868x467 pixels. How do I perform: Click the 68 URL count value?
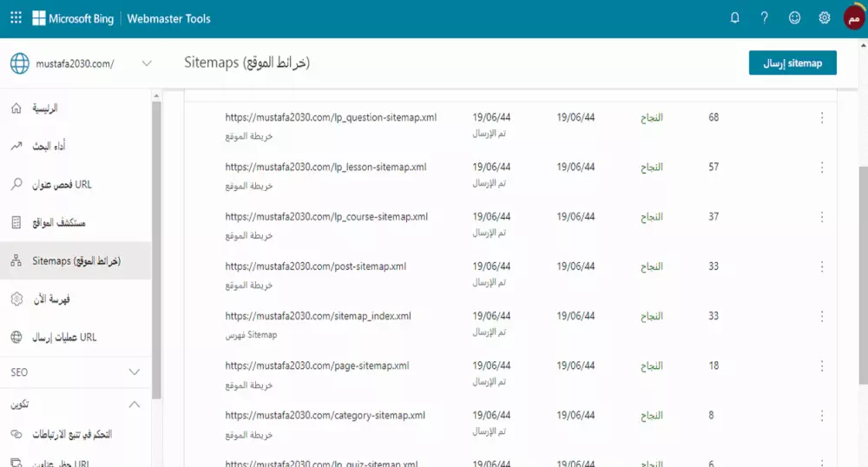tap(713, 117)
